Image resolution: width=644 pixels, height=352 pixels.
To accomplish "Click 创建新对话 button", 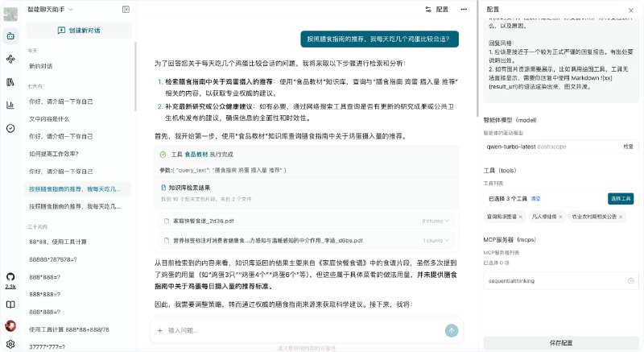I will [x=78, y=31].
